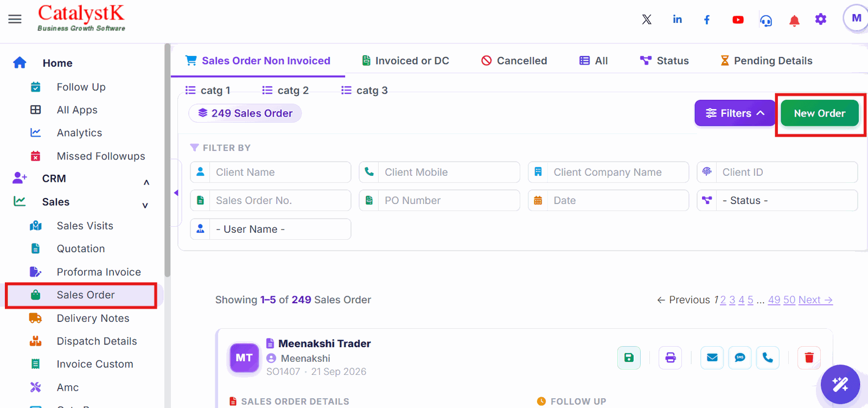Open notifications bell icon
This screenshot has width=868, height=408.
point(794,21)
